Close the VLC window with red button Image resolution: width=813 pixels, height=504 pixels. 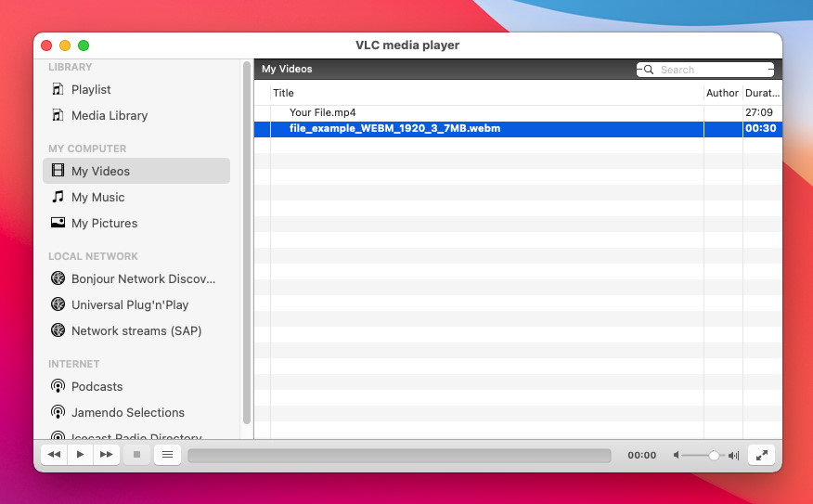click(x=46, y=45)
